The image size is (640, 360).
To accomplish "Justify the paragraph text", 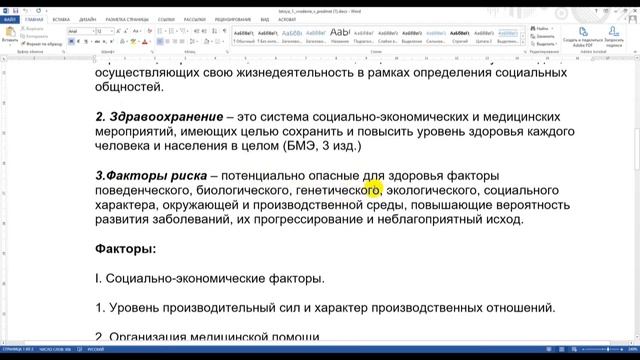I will click(x=182, y=42).
